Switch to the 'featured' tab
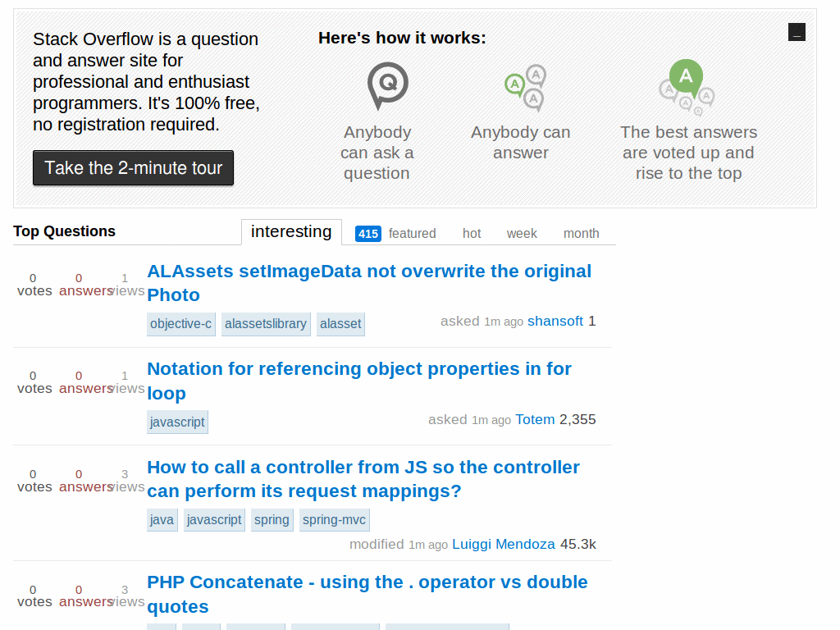Viewport: 840px width, 630px height. 413,234
